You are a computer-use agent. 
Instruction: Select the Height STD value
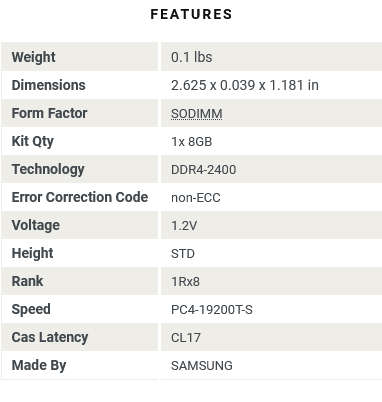183,254
